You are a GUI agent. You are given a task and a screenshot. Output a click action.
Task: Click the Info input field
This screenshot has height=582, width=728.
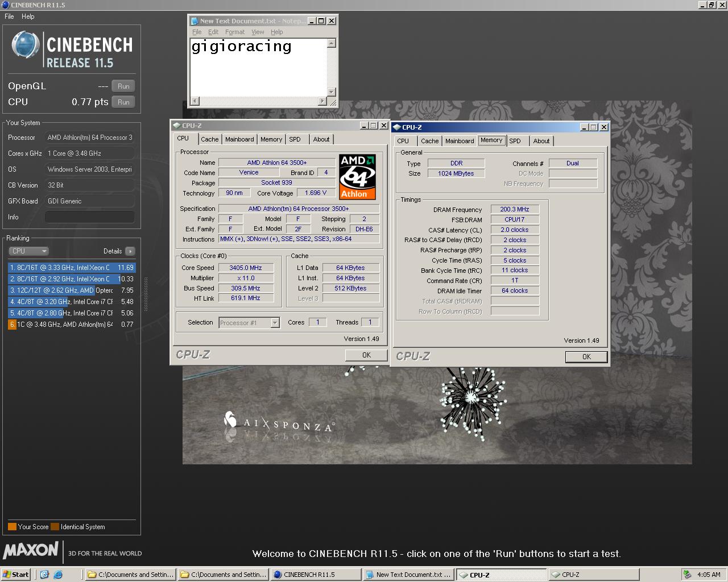pos(90,217)
